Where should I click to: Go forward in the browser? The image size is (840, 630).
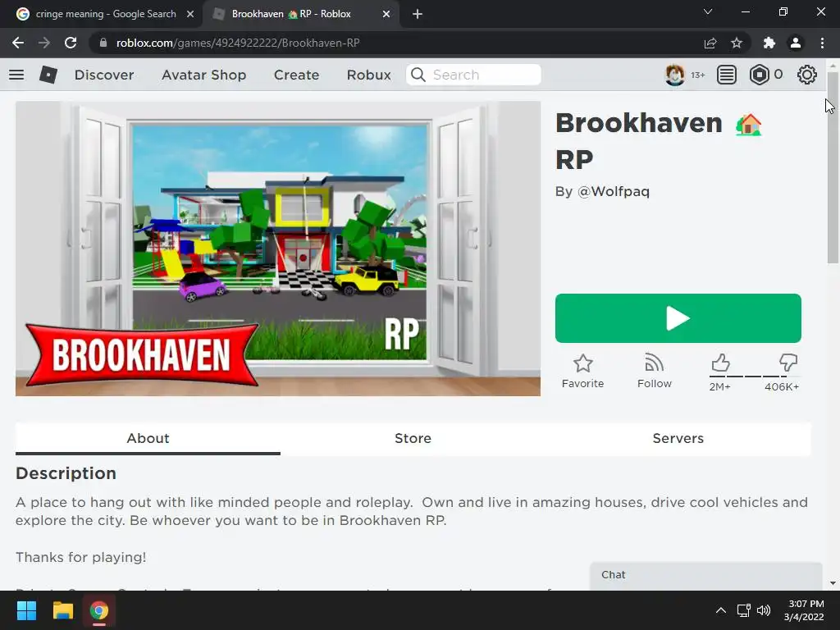pos(44,43)
